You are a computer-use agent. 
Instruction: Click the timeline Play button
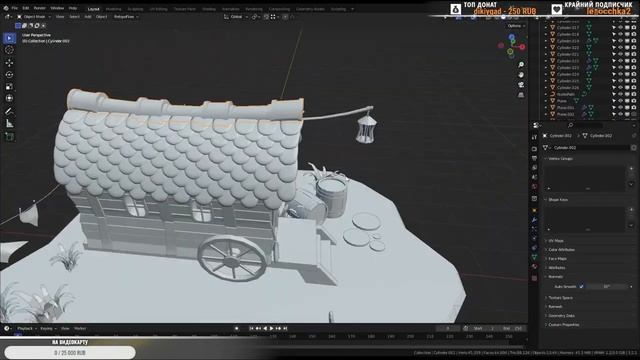271,329
